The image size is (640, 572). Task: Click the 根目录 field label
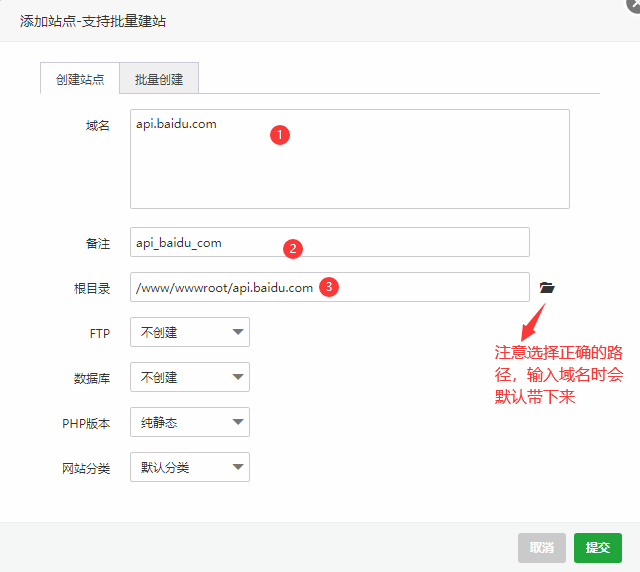[92, 289]
